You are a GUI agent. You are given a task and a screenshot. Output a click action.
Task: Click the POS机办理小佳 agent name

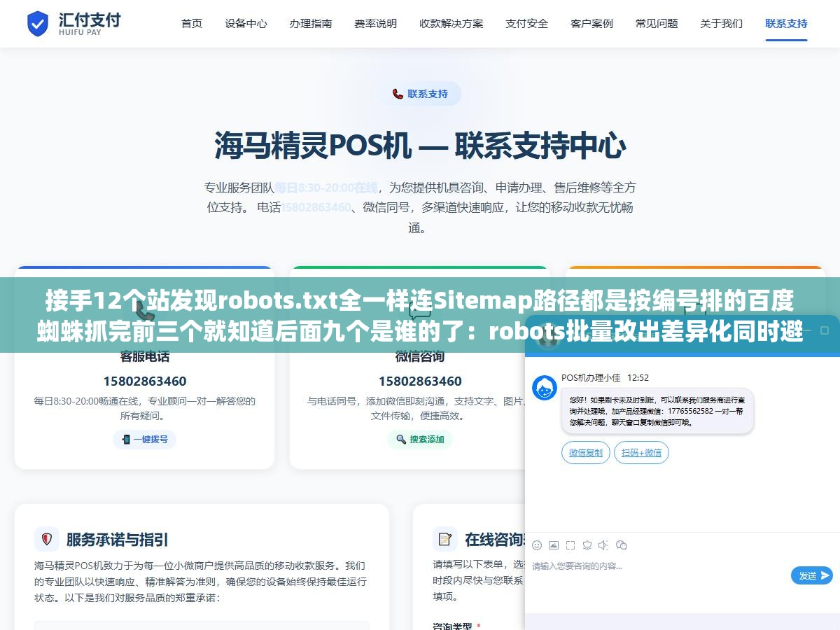point(591,378)
